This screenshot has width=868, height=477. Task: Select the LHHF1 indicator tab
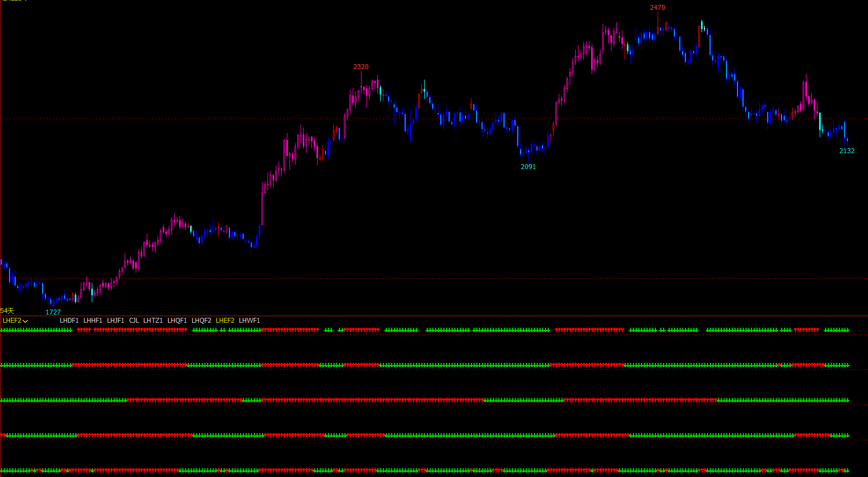pos(93,321)
